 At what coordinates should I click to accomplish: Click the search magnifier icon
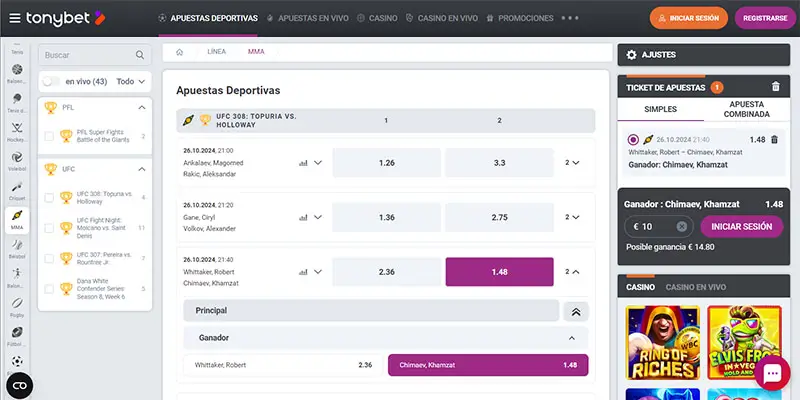coord(140,55)
